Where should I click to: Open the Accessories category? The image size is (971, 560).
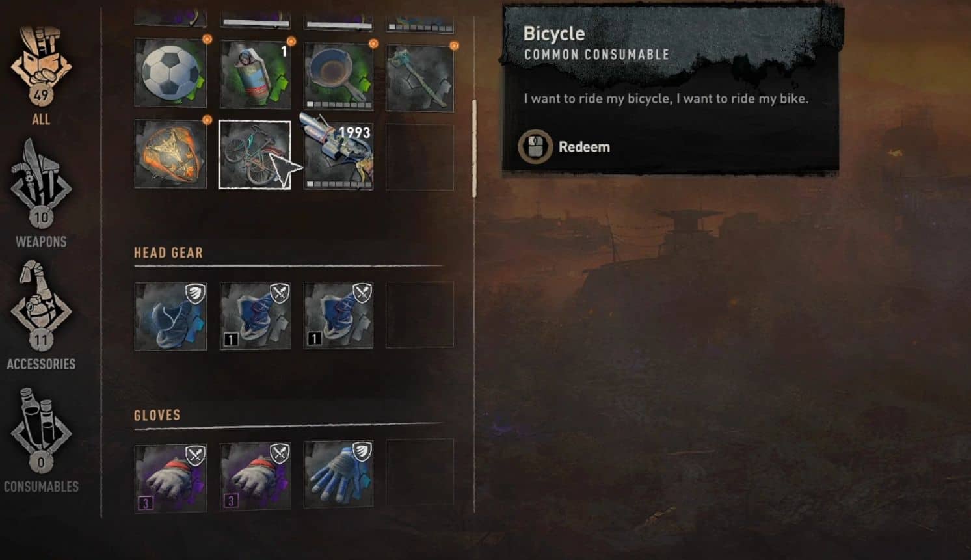[x=40, y=316]
